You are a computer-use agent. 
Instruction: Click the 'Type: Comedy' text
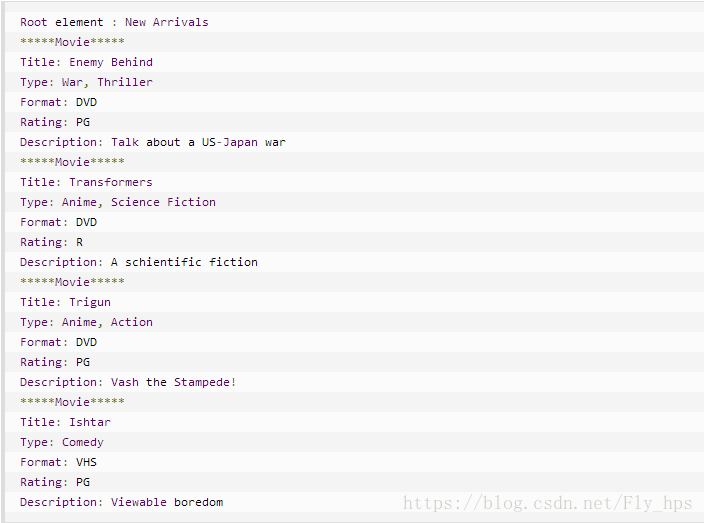[x=62, y=442]
